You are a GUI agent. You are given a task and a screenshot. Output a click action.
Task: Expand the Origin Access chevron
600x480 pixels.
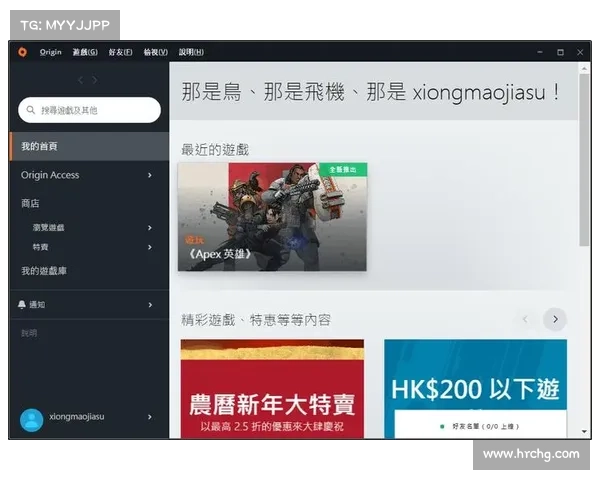tap(150, 175)
